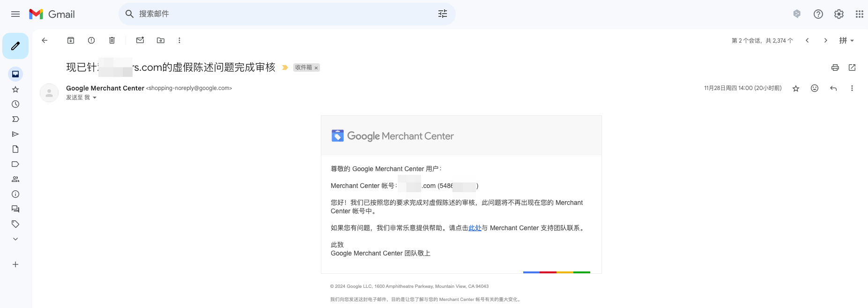Toggle the importance marker
The height and width of the screenshot is (308, 868).
285,68
